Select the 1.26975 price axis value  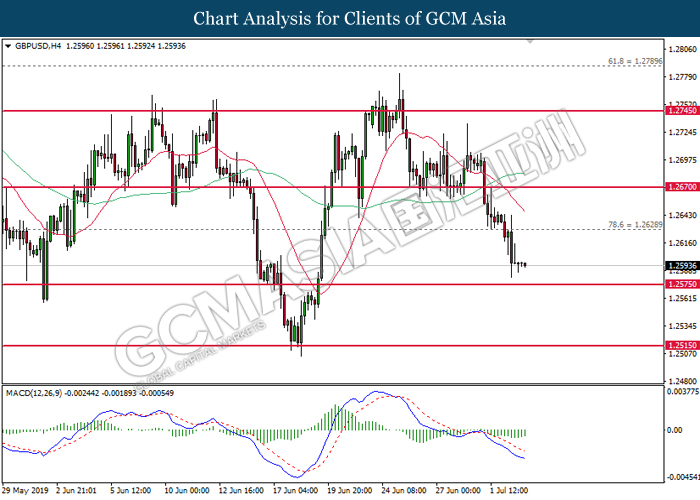click(682, 160)
